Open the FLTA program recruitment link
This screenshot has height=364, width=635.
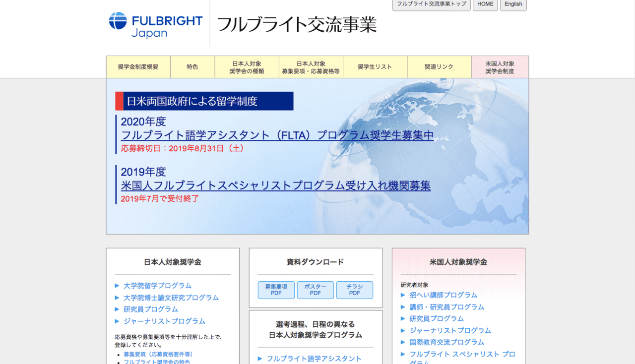point(277,135)
